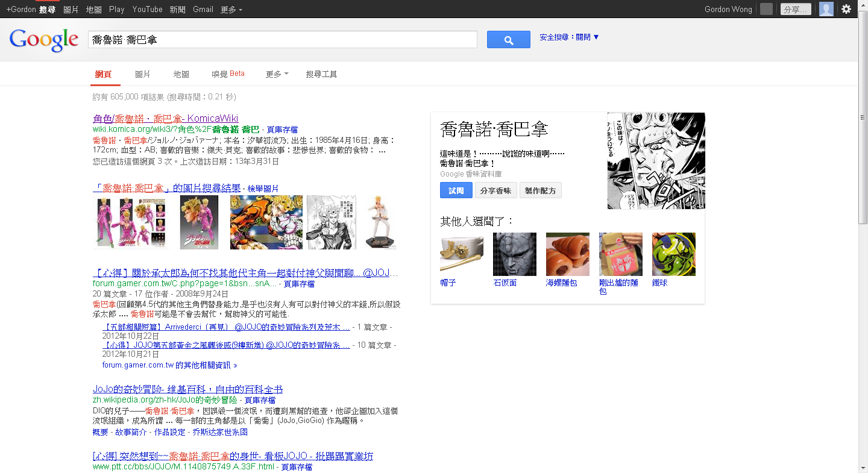Open forum.gamer.com.tw 的其他相關資訊 link

(170, 365)
